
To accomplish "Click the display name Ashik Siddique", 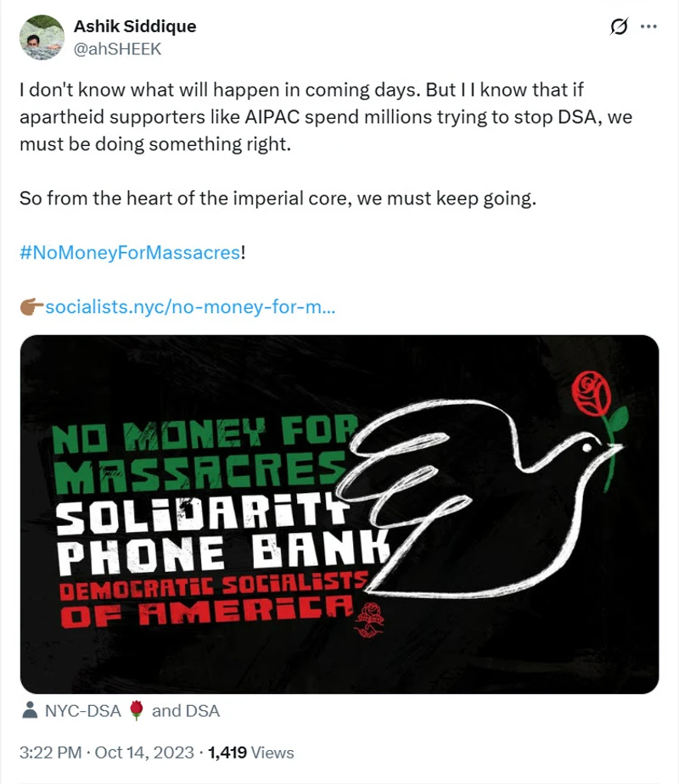I will 135,26.
